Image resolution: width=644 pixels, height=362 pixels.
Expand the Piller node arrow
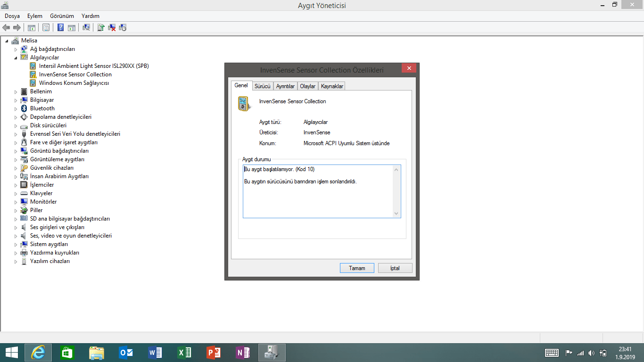coord(16,210)
